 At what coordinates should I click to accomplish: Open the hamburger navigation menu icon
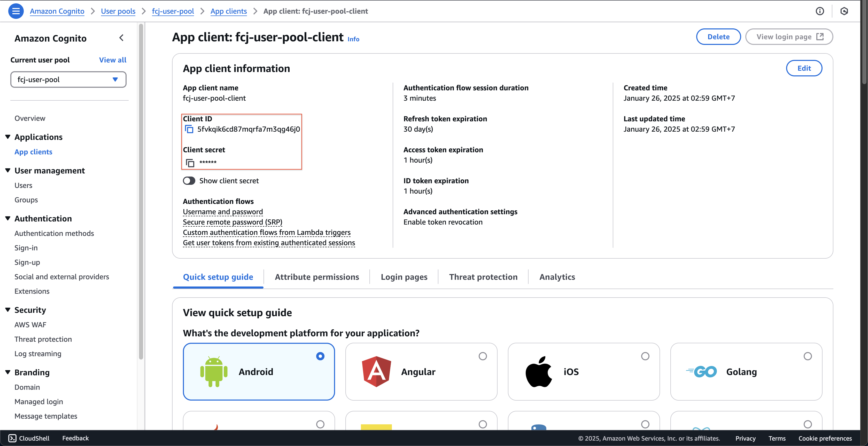16,11
